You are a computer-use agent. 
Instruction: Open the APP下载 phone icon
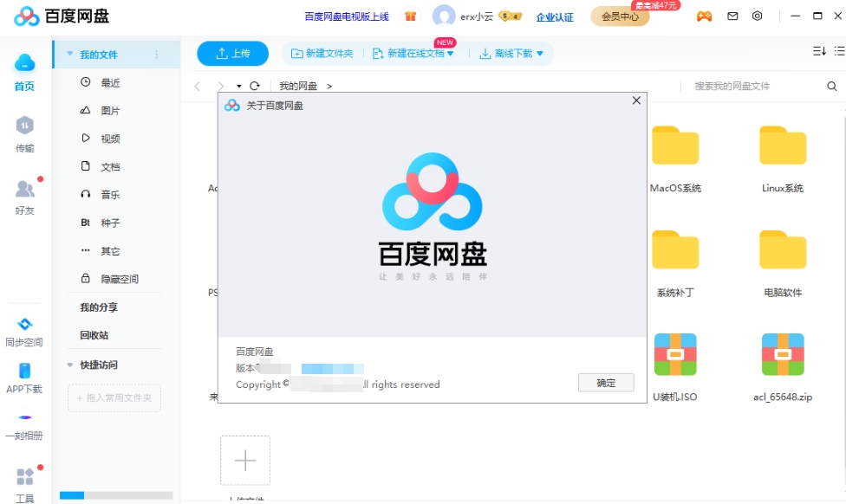[24, 371]
